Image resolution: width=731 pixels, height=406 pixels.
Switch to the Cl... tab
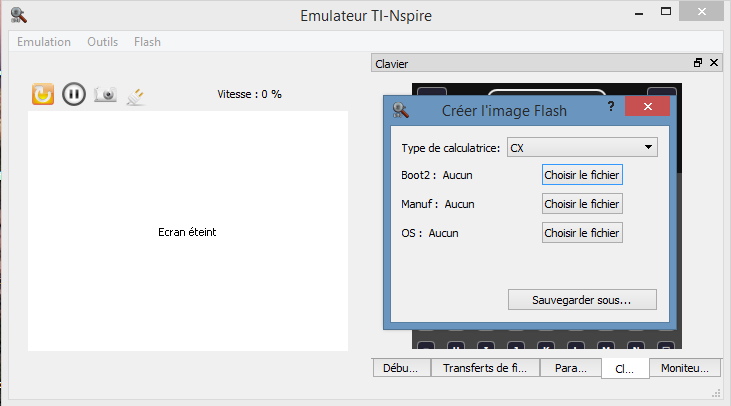point(625,368)
